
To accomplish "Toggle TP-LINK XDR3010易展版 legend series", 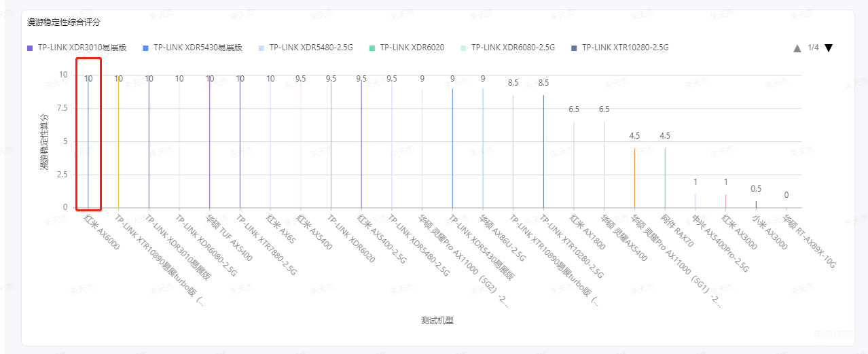I will point(77,48).
